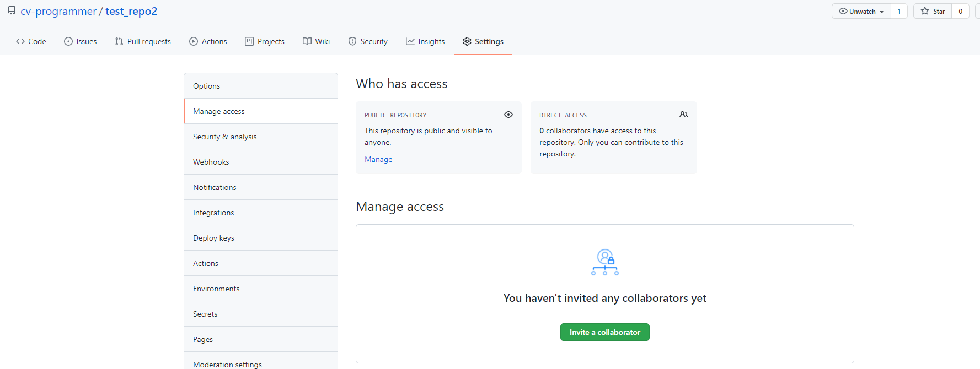Screen dimensions: 980x369
Task: Click the star icon to star repository
Action: 925,11
